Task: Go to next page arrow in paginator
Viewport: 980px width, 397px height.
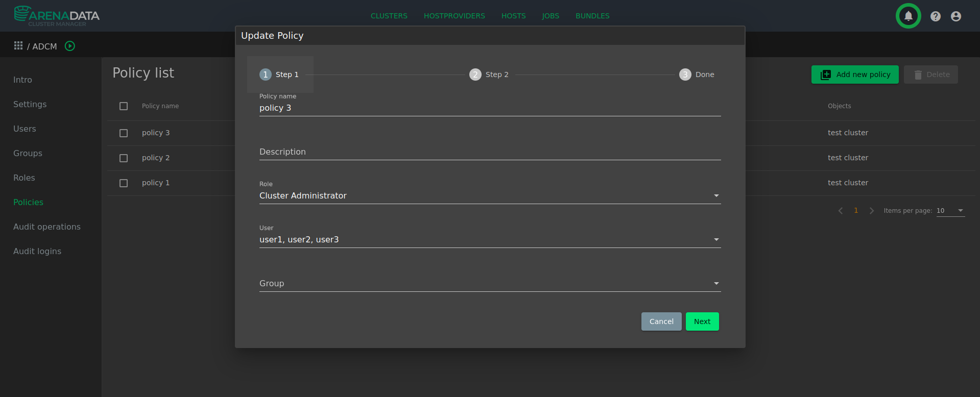Action: [871, 211]
